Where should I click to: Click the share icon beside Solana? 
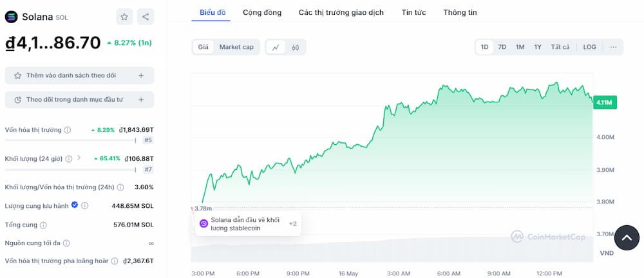coord(145,17)
